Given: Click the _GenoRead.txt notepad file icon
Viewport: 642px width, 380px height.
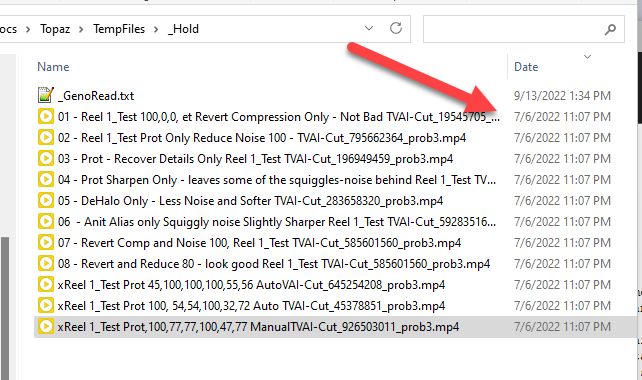Looking at the screenshot, I should (x=45, y=95).
